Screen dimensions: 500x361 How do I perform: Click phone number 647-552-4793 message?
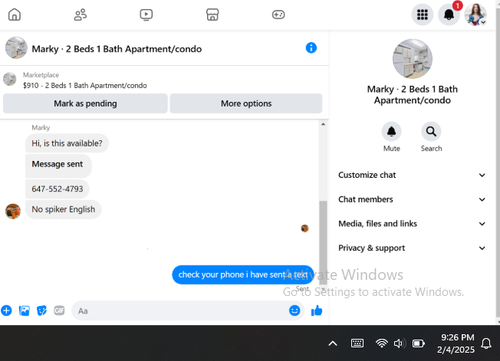[x=57, y=189]
